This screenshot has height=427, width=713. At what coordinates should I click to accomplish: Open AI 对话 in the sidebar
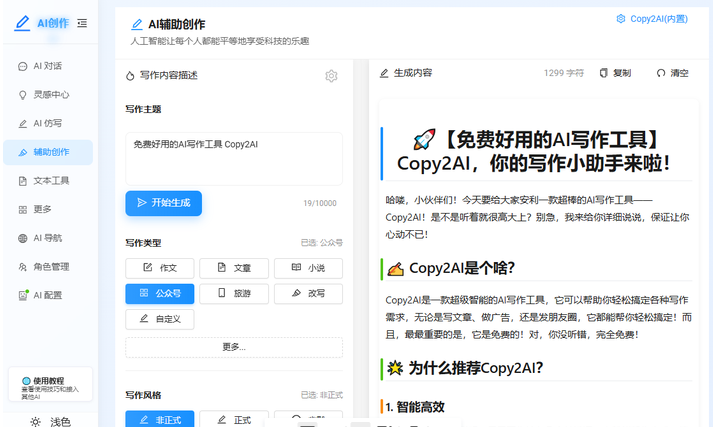[x=48, y=66]
